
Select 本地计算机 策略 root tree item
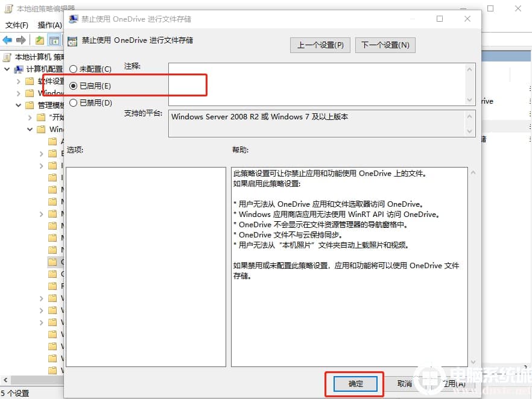(x=39, y=57)
